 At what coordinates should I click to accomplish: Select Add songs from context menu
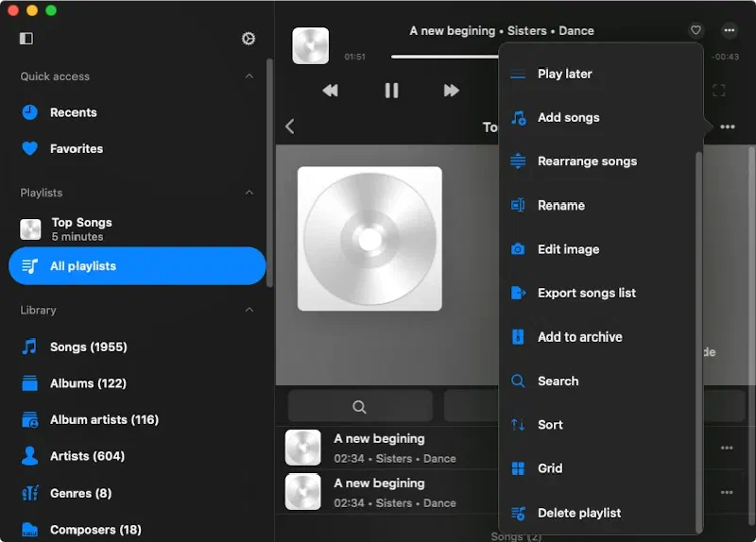click(x=568, y=118)
